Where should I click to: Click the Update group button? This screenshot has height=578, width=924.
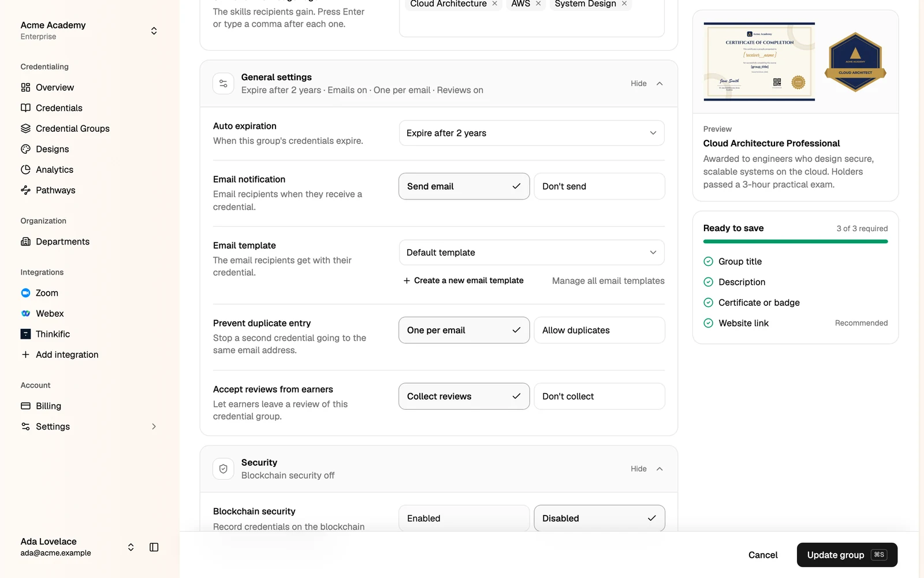tap(847, 555)
